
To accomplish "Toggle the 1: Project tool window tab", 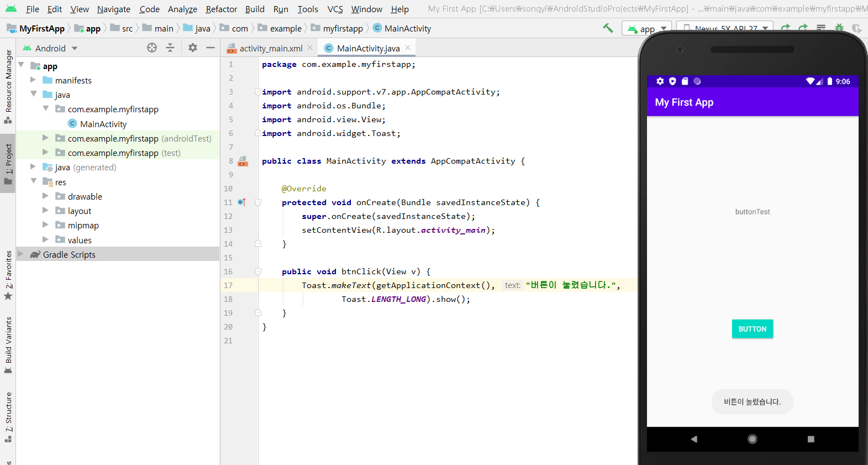I will pyautogui.click(x=8, y=164).
